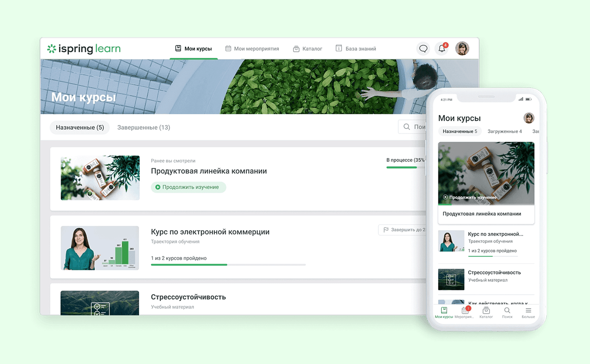This screenshot has height=364, width=590.
Task: Tap the Мои курсы heading on phone
Action: click(460, 118)
